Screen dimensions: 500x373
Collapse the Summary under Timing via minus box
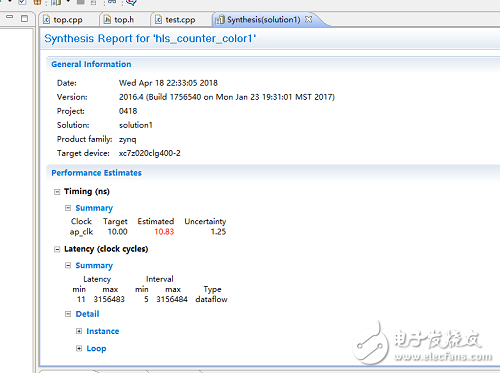[68, 208]
